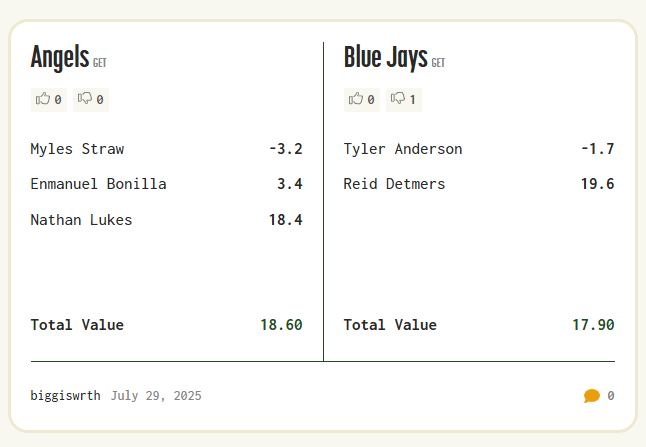The image size is (646, 447).
Task: Open comments via orange speech bubble
Action: pos(592,396)
